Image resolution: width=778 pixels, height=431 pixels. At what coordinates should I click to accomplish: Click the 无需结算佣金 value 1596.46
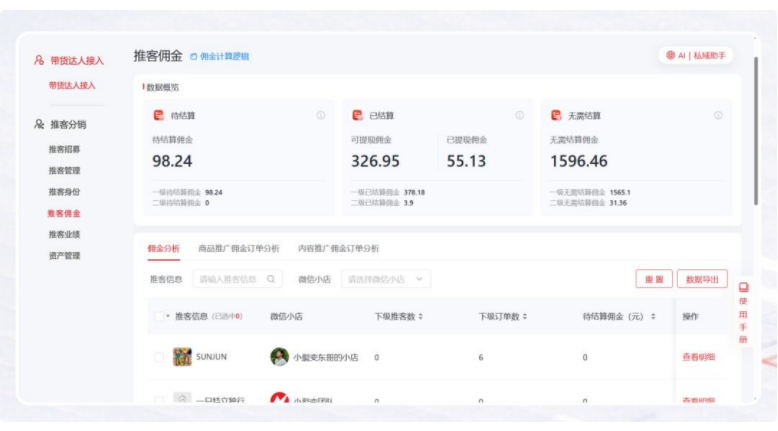(579, 161)
